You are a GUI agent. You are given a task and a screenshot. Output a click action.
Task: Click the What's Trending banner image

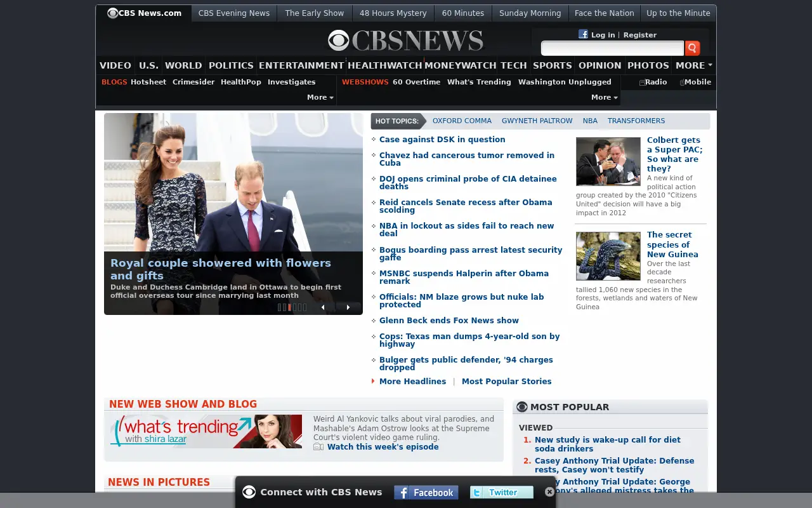[206, 432]
